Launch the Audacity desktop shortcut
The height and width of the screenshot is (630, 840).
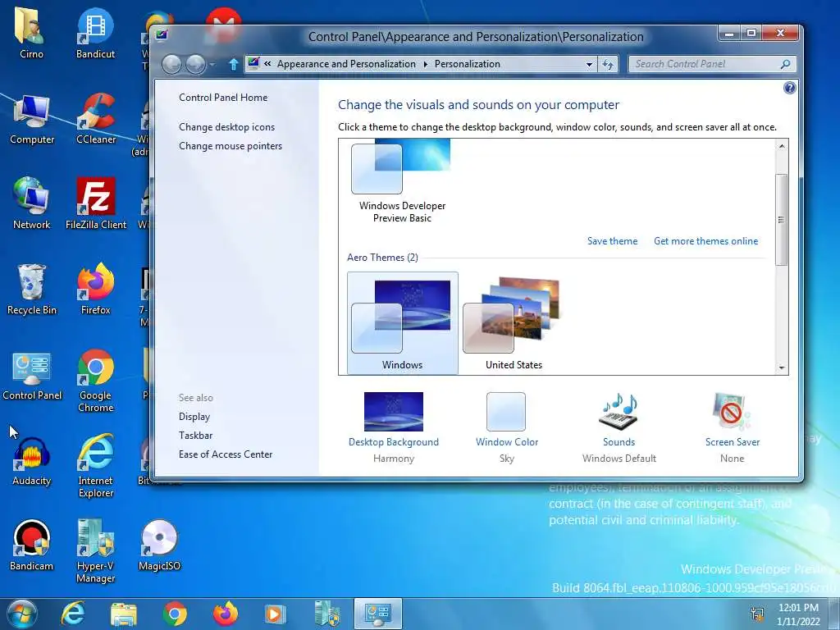pos(32,461)
